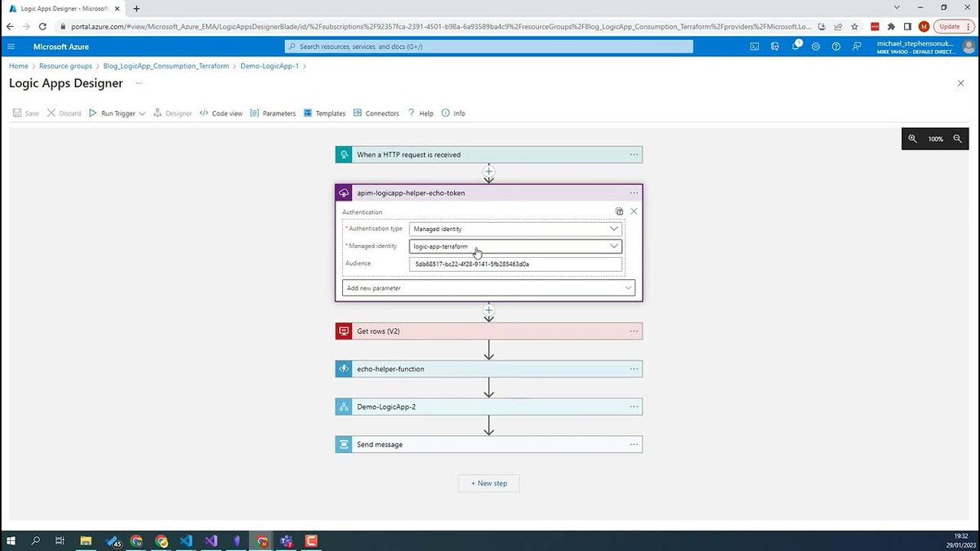
Task: Click the zoom in magnifier icon
Action: (x=912, y=139)
